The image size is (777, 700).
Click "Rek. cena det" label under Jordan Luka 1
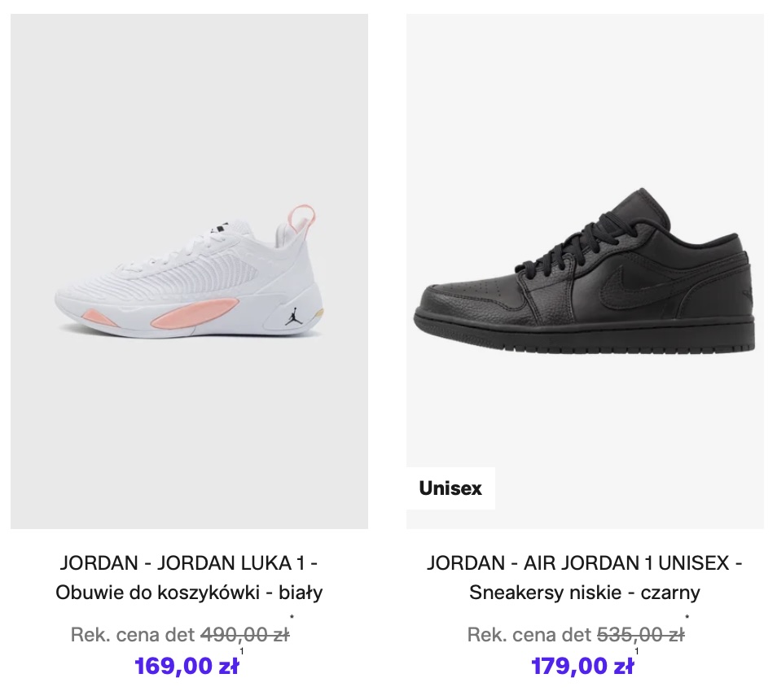pyautogui.click(x=133, y=635)
